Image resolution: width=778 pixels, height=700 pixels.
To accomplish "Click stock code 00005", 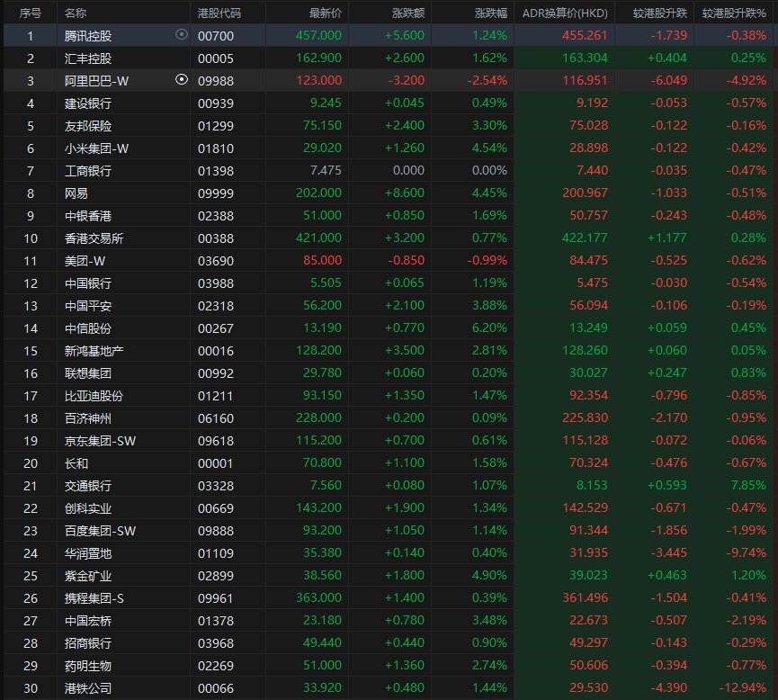I will 215,58.
